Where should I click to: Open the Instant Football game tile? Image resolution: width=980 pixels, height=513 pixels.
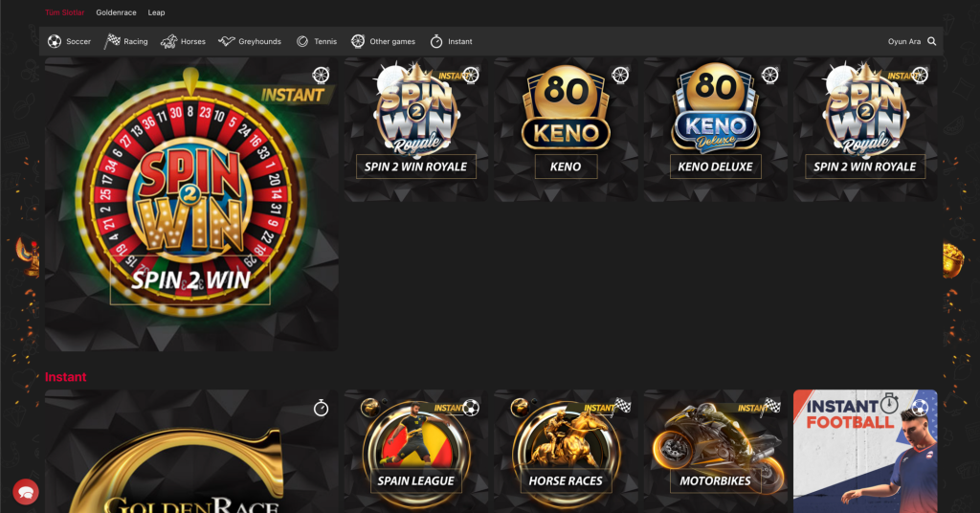865,452
